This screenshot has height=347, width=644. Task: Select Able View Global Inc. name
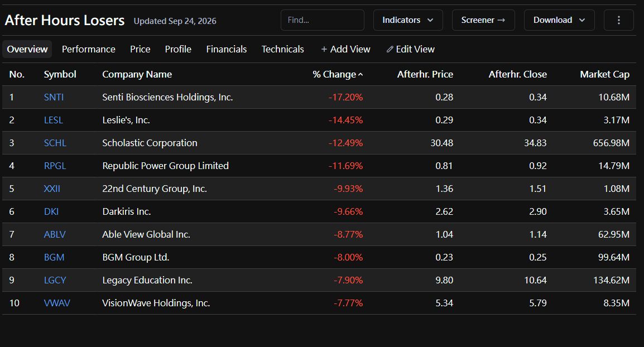point(146,234)
